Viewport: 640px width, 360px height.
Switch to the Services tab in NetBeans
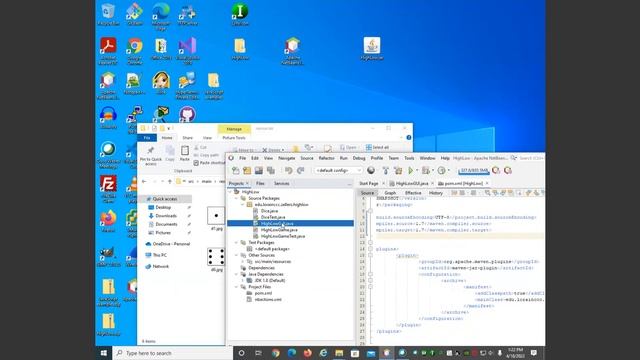point(282,184)
